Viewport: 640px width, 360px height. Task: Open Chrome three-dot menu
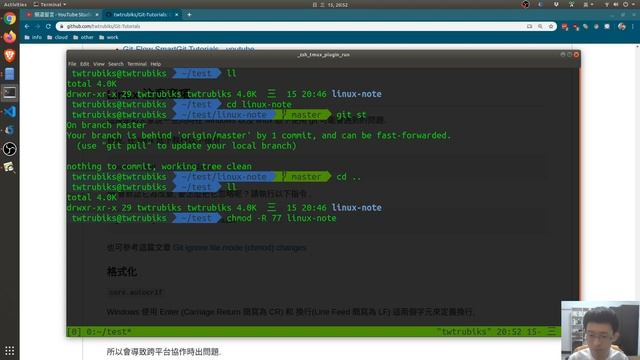tap(633, 27)
